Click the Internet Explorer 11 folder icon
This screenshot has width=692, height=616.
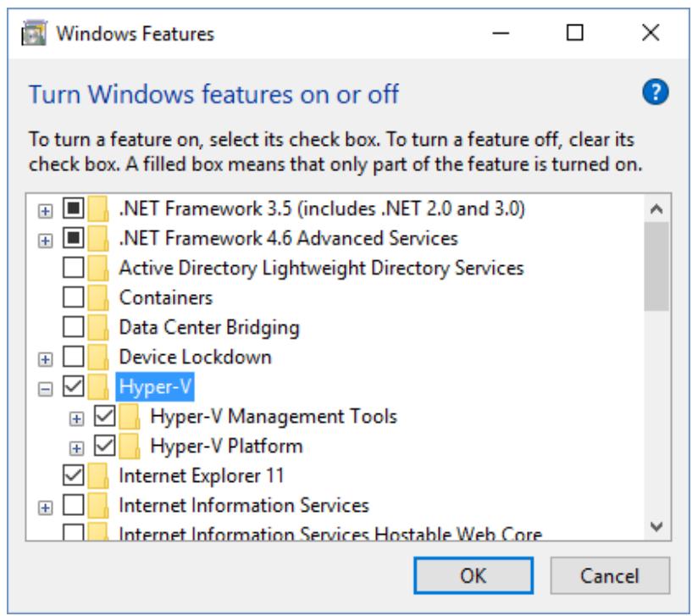click(x=98, y=475)
